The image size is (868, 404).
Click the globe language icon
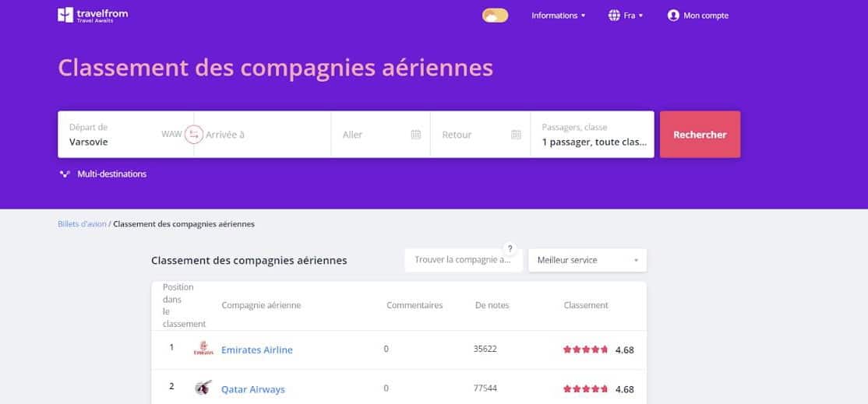click(614, 16)
